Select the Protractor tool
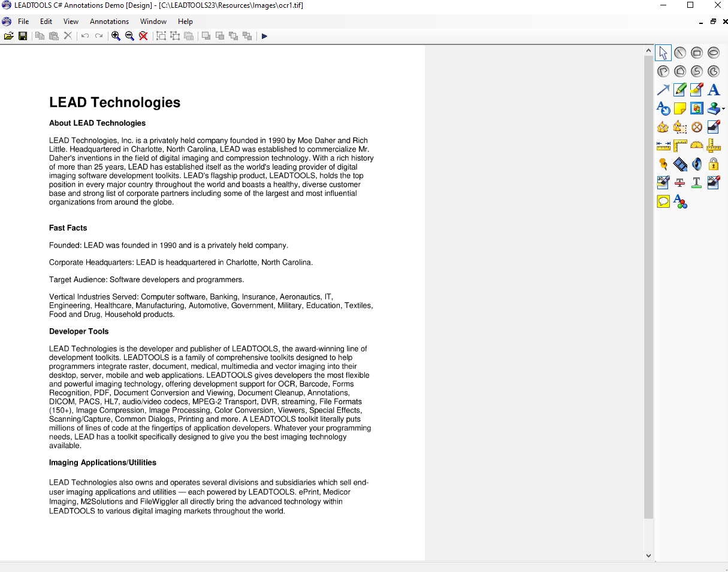The width and height of the screenshot is (728, 572). click(697, 146)
